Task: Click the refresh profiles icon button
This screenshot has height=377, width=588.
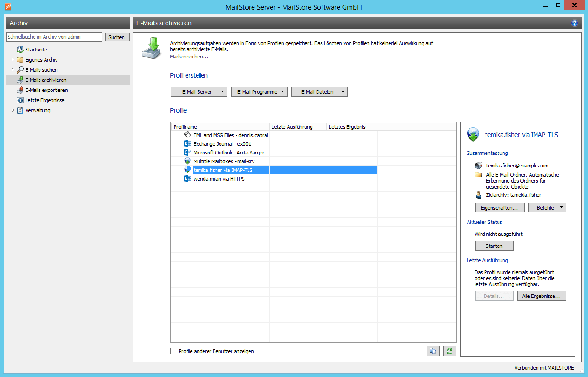Action: [x=450, y=351]
